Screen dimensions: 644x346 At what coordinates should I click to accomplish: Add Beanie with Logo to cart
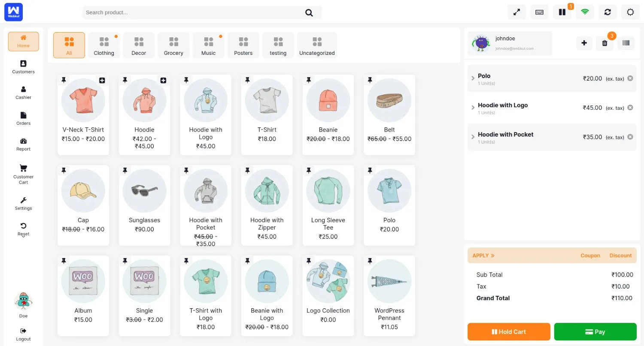(x=267, y=295)
